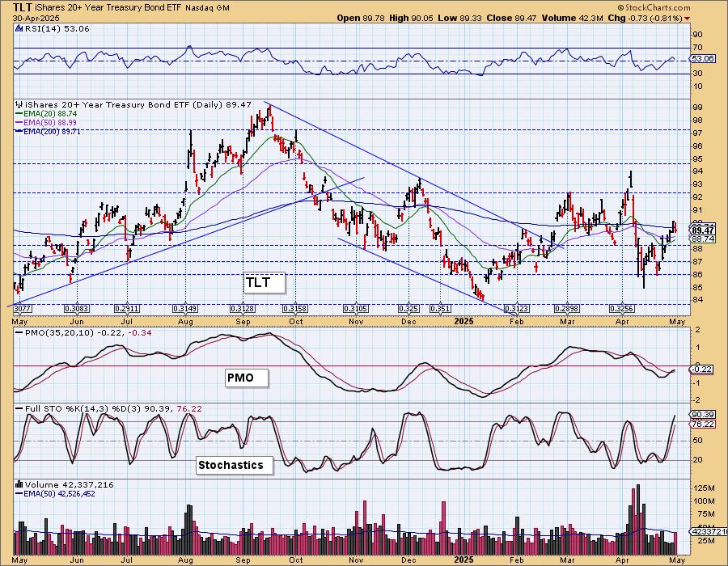
Task: Click the 0.2898 distribution label
Action: click(567, 309)
